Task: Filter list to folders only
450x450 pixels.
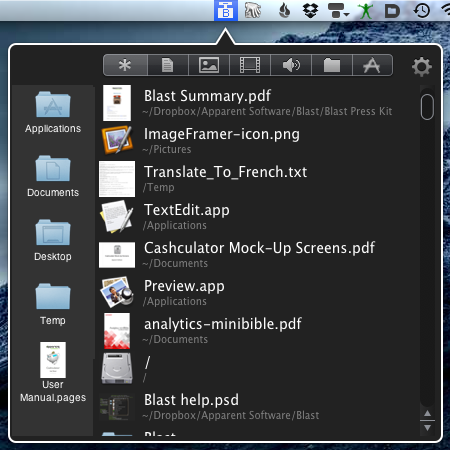Action: (332, 65)
